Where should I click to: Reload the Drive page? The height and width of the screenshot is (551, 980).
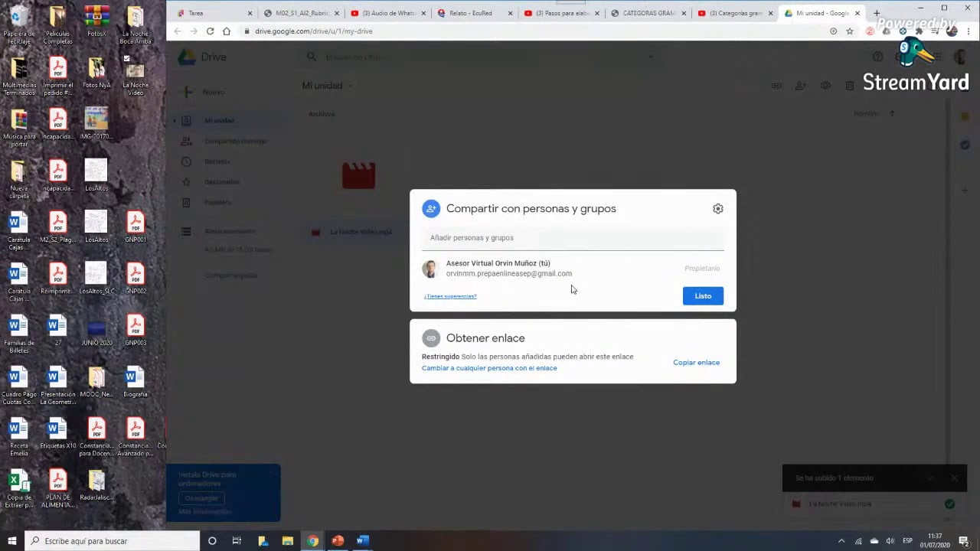tap(210, 31)
